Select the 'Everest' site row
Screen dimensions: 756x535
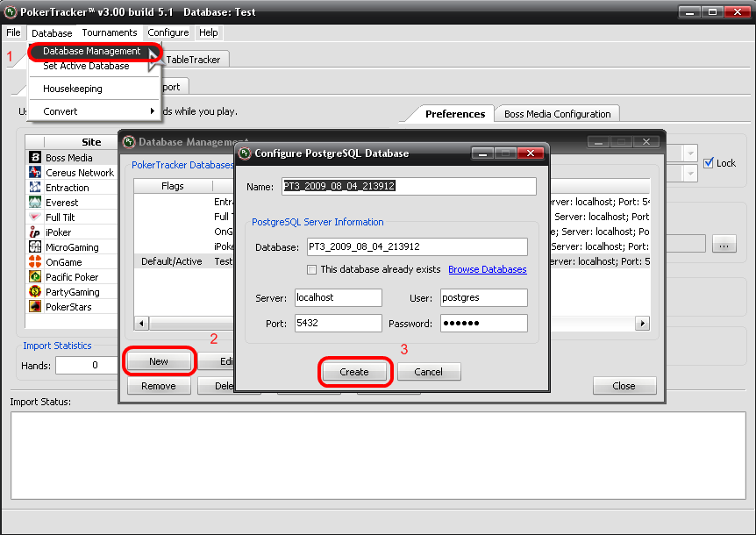tap(72, 203)
